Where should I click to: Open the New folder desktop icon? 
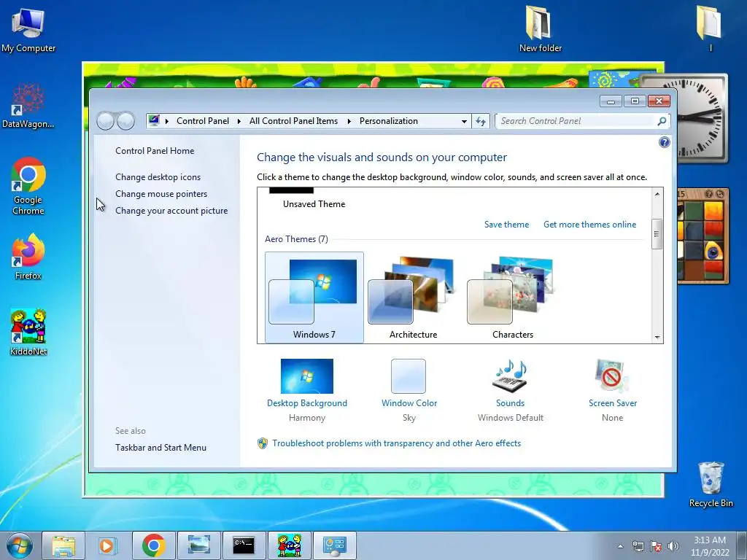[540, 29]
